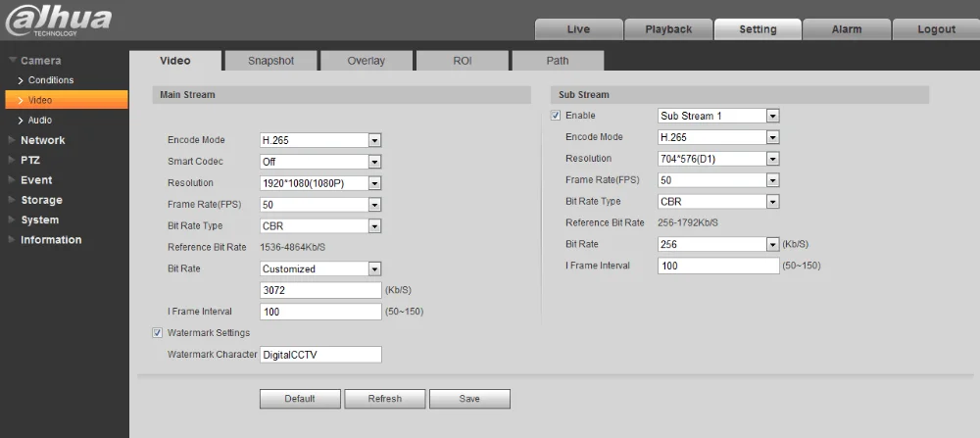Switch to the Path tab
Screen dimensions: 980x438
pyautogui.click(x=558, y=61)
